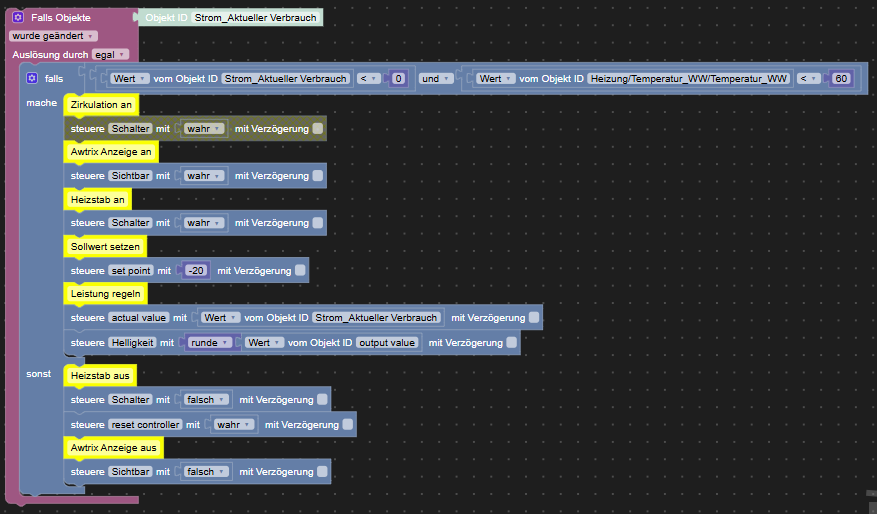
Task: Edit the set point value -20
Action: pyautogui.click(x=196, y=270)
